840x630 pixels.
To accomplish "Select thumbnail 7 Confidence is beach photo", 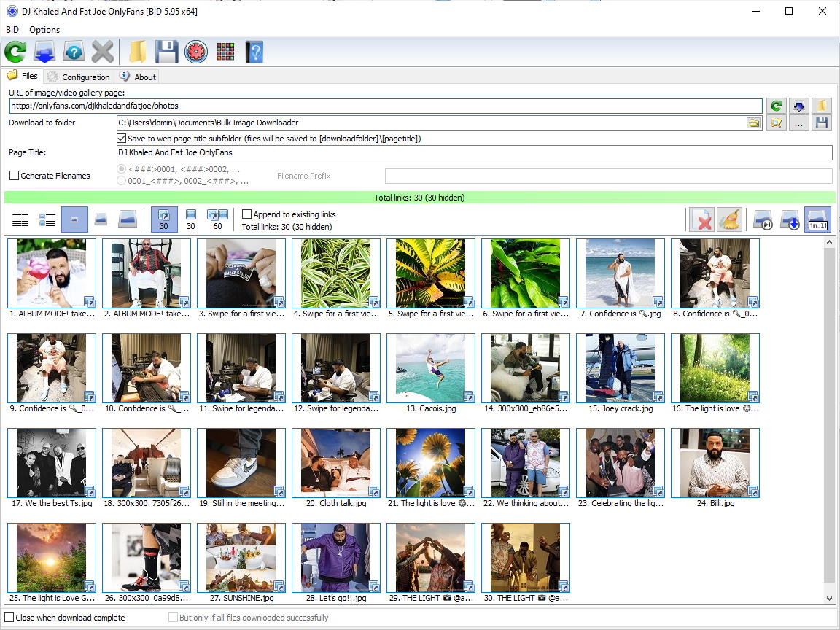I will tap(621, 273).
